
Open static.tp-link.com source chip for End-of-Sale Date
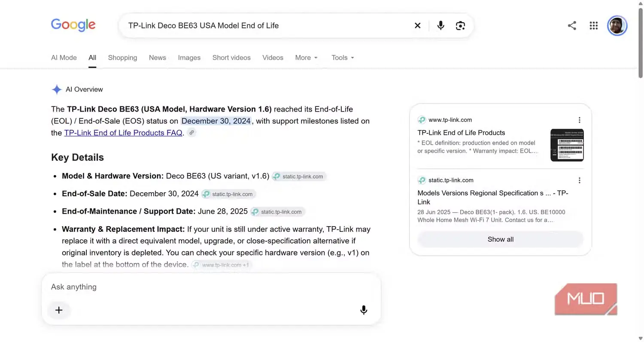[x=229, y=194]
